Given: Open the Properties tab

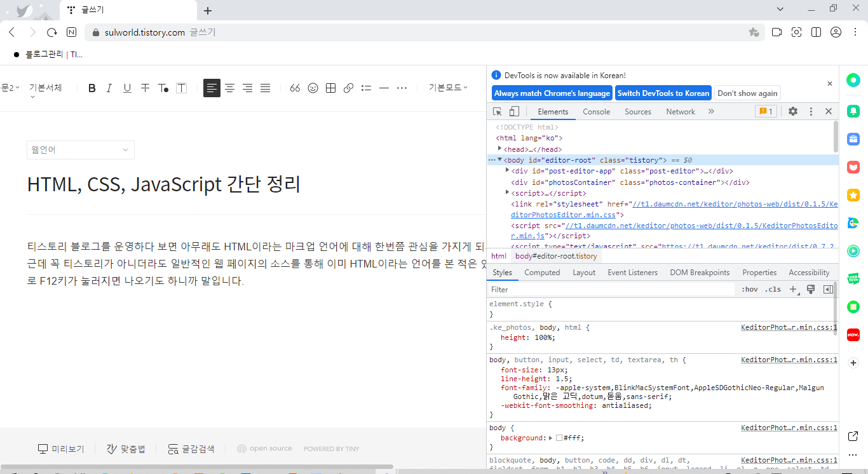Looking at the screenshot, I should point(759,273).
